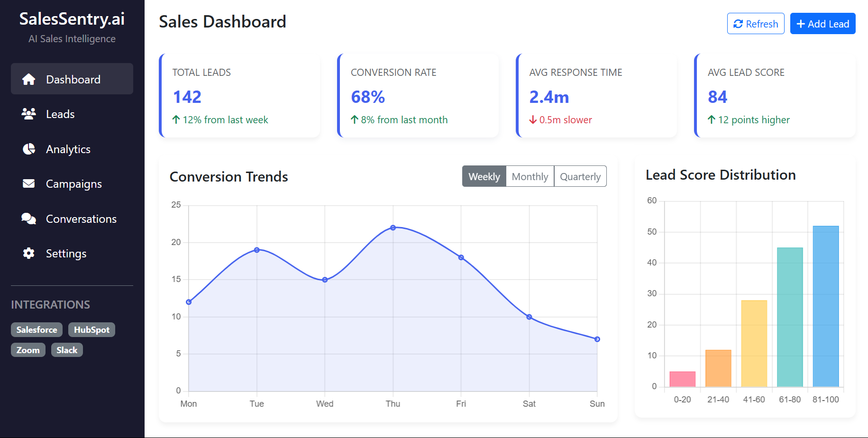The image size is (868, 438).
Task: Click the yellow 41-60 score bar
Action: (x=754, y=343)
